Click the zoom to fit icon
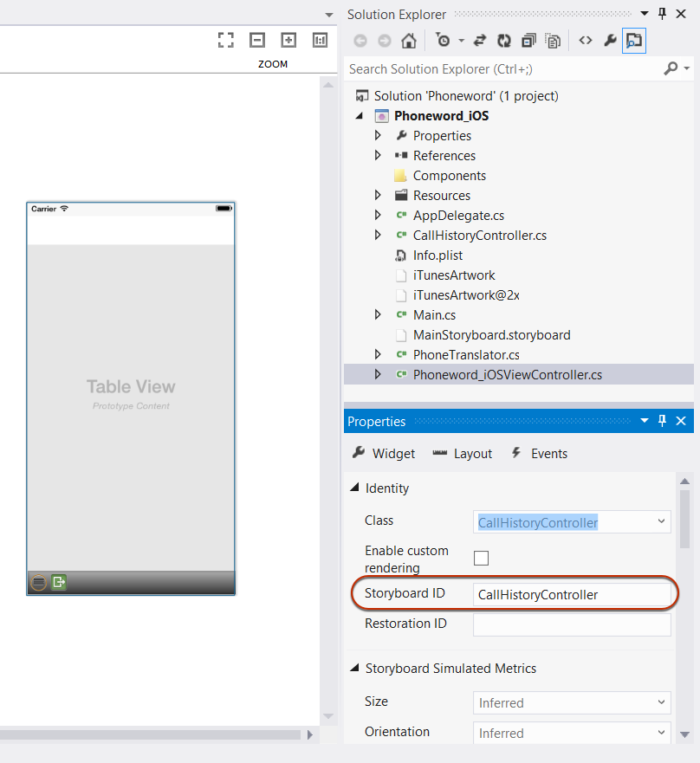The width and height of the screenshot is (700, 763). click(x=226, y=40)
